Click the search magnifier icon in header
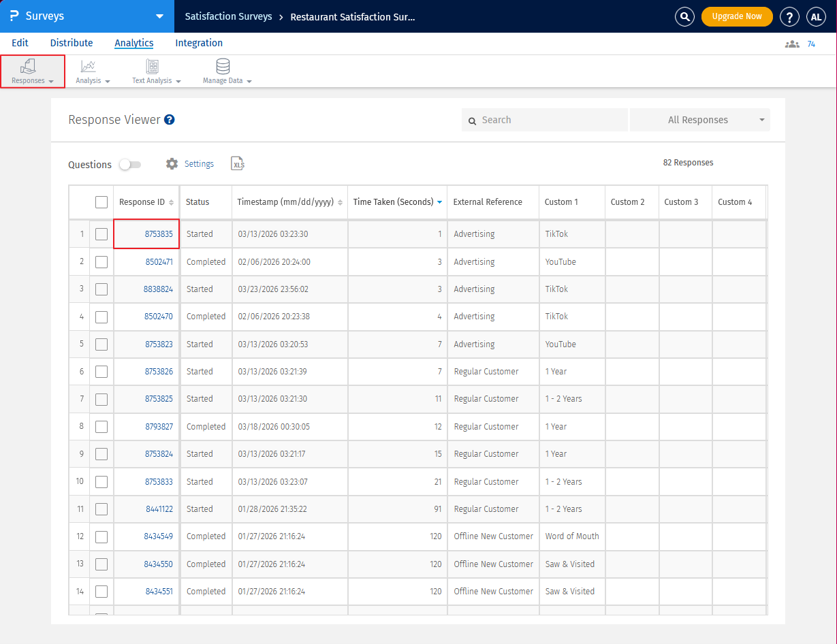 pyautogui.click(x=684, y=16)
